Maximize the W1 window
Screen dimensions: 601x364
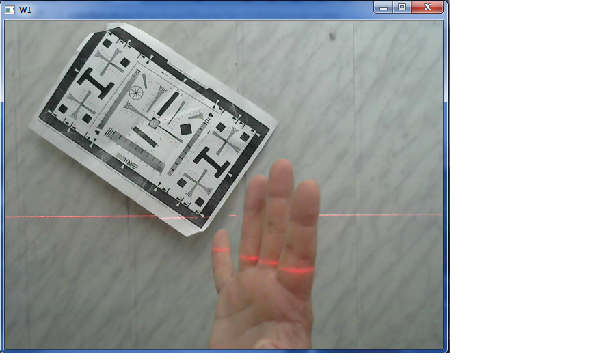(401, 8)
